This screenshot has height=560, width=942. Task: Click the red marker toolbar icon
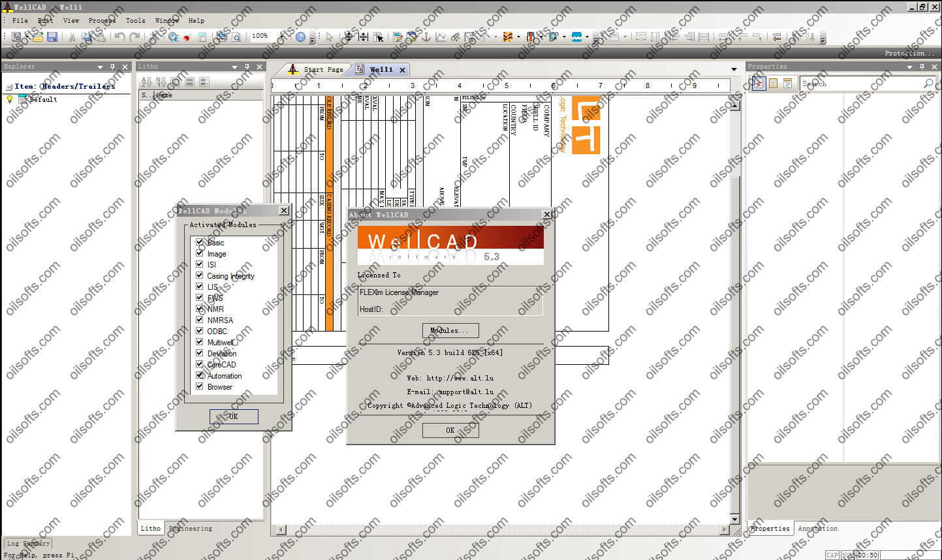coord(187,37)
